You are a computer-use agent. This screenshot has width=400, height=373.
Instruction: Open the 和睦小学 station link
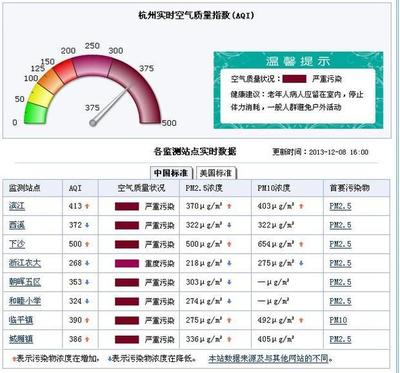pos(25,301)
